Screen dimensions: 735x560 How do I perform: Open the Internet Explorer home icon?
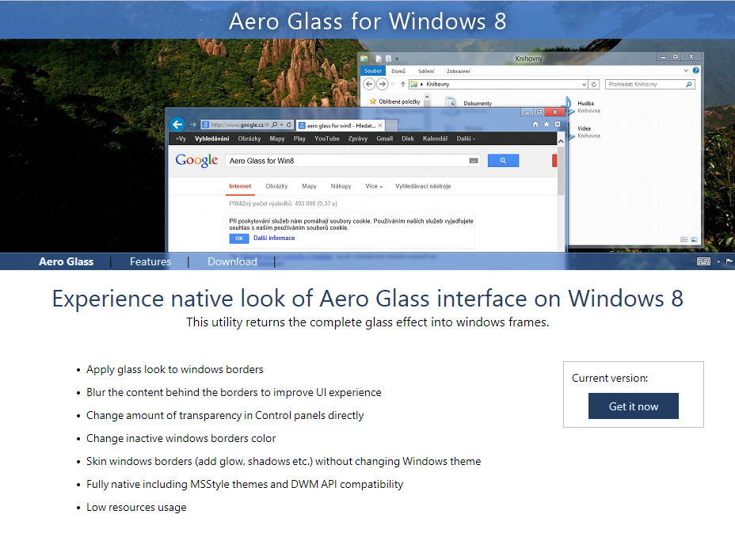pyautogui.click(x=535, y=124)
